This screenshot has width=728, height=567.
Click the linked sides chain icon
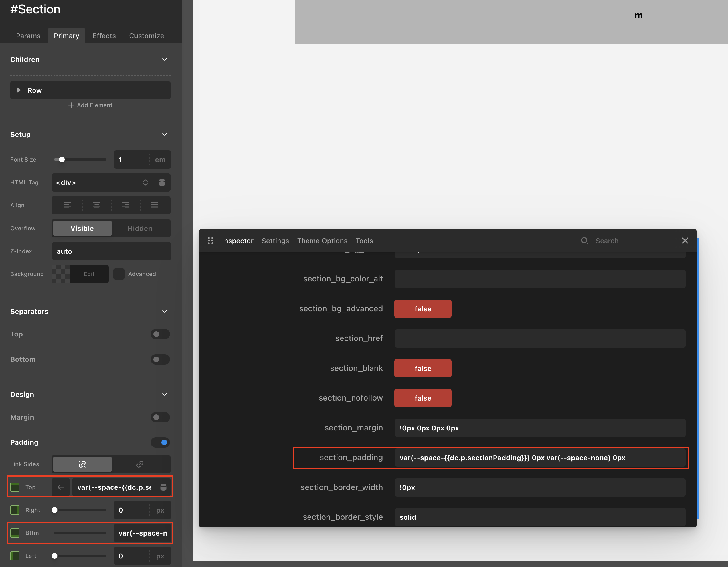pyautogui.click(x=140, y=464)
